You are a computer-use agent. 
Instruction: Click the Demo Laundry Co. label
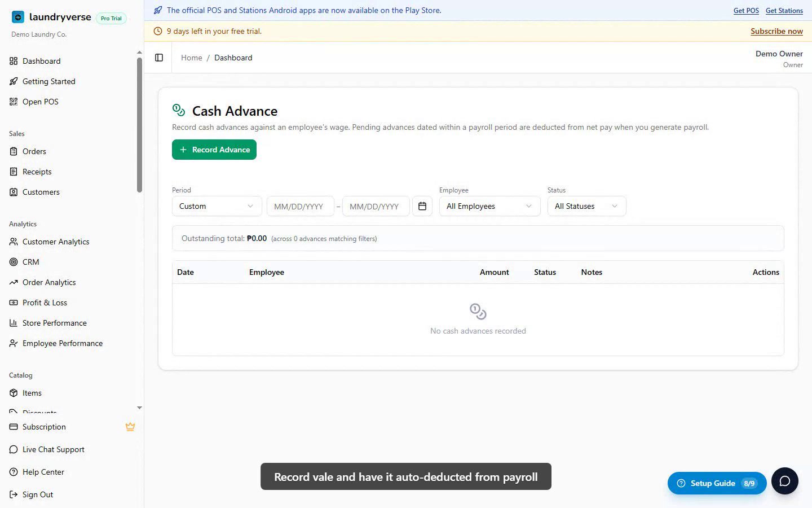pyautogui.click(x=39, y=34)
